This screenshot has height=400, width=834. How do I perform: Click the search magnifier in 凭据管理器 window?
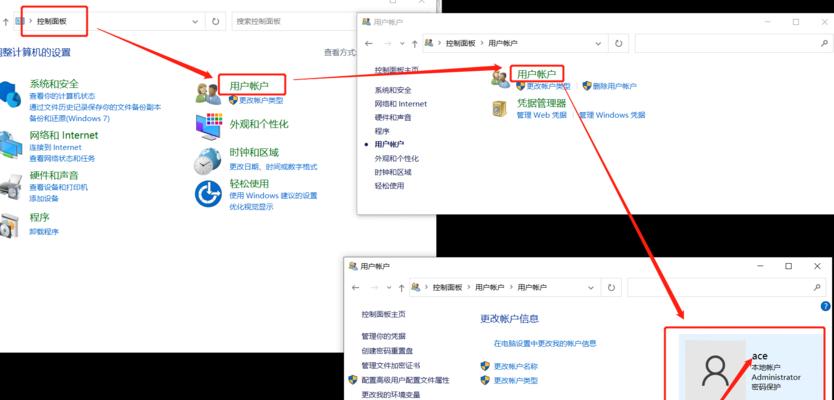(824, 44)
